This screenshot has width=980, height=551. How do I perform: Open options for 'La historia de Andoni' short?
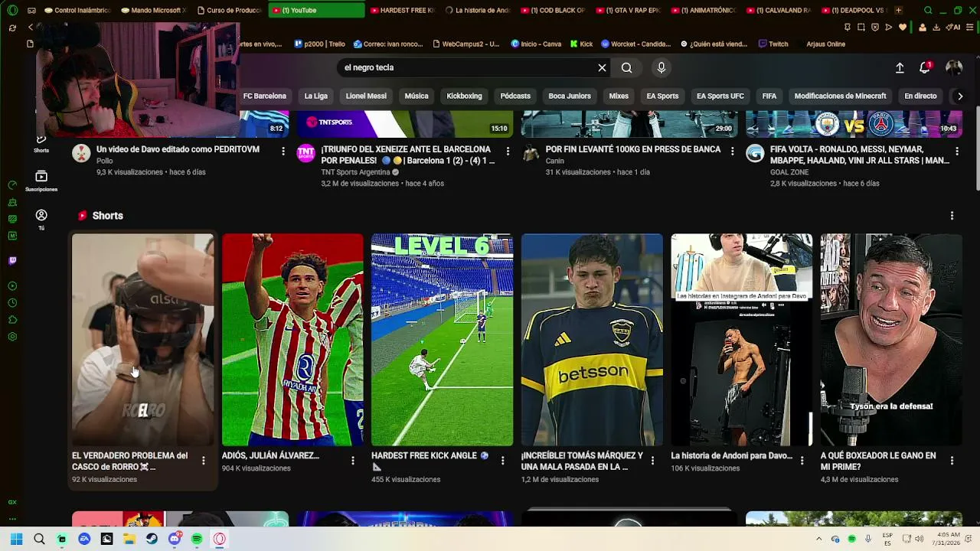point(802,460)
